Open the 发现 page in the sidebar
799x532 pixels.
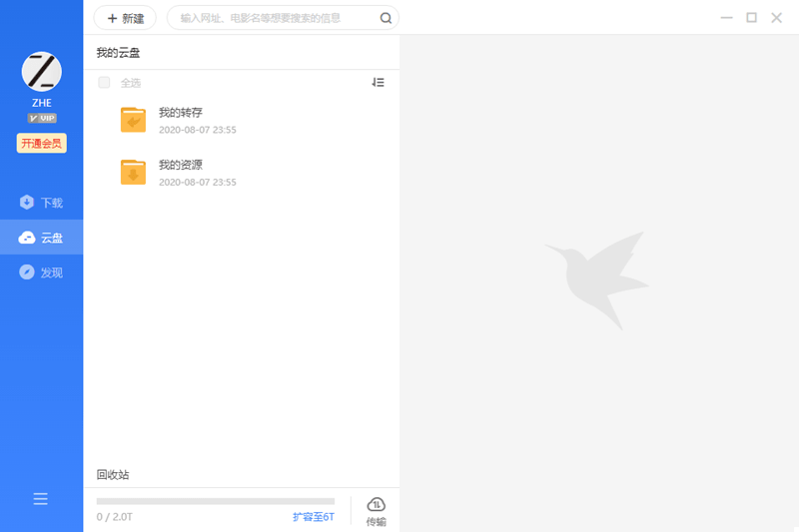[41, 272]
